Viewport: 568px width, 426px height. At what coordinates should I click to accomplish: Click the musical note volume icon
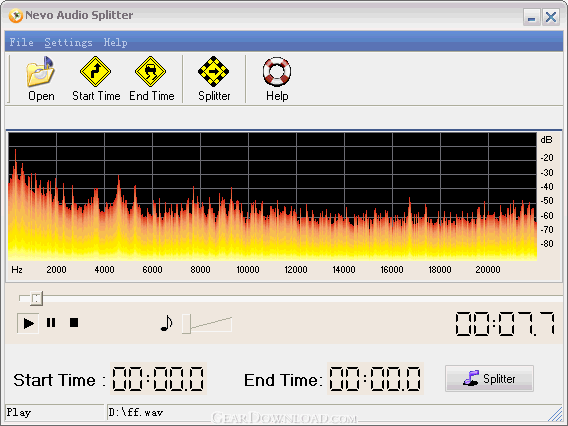coord(166,323)
